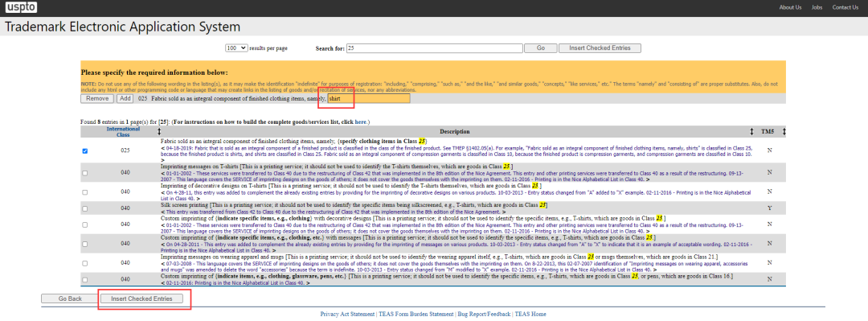Check Imprinting messages on wearing apparel entry
This screenshot has width=868, height=321.
coord(84,263)
